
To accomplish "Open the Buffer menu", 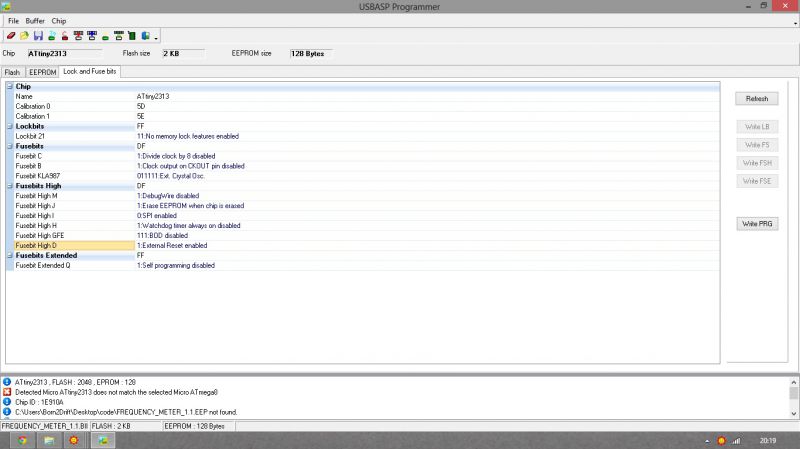I will point(35,21).
